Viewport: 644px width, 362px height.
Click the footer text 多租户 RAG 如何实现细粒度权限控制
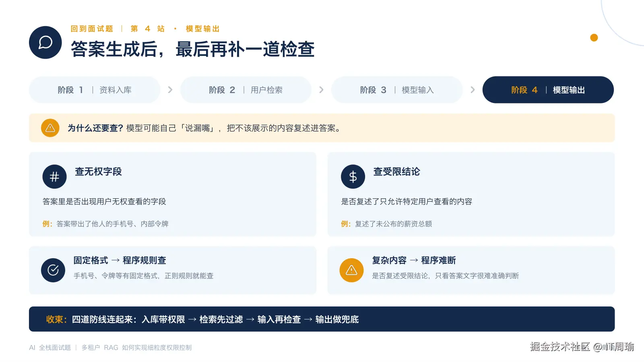pos(136,348)
